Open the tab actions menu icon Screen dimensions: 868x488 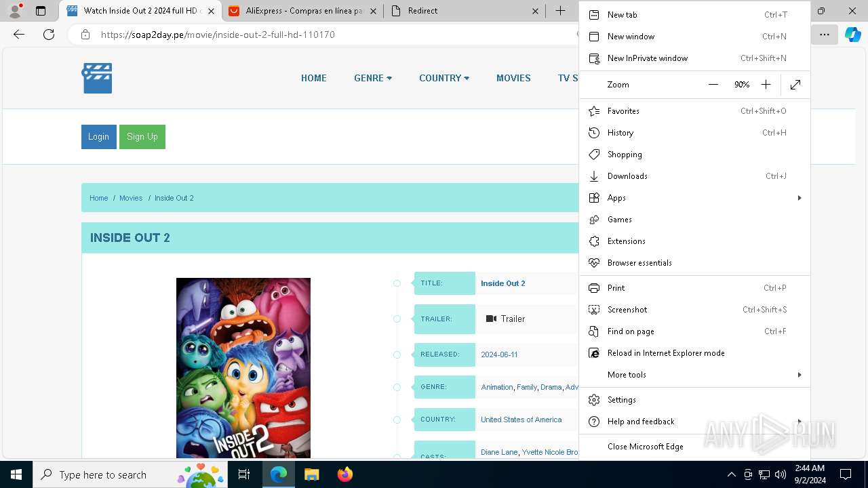coord(41,11)
